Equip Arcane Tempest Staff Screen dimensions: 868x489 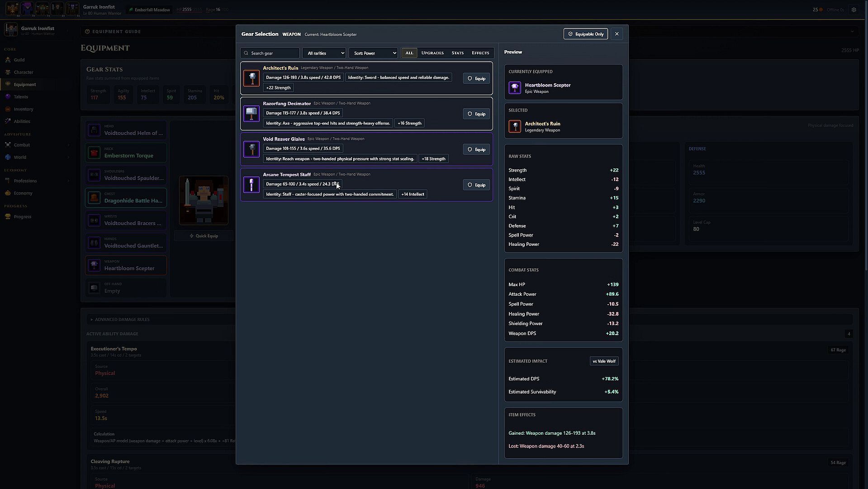(x=476, y=185)
